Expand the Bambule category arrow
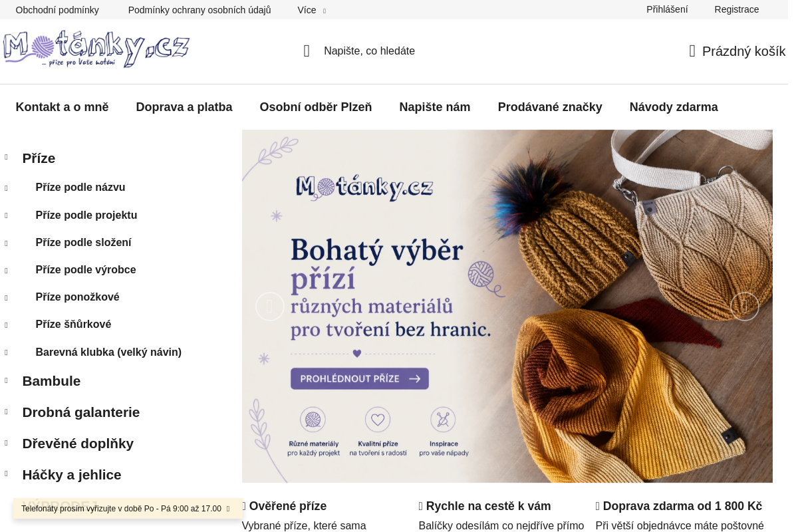The image size is (798, 532). [6, 380]
